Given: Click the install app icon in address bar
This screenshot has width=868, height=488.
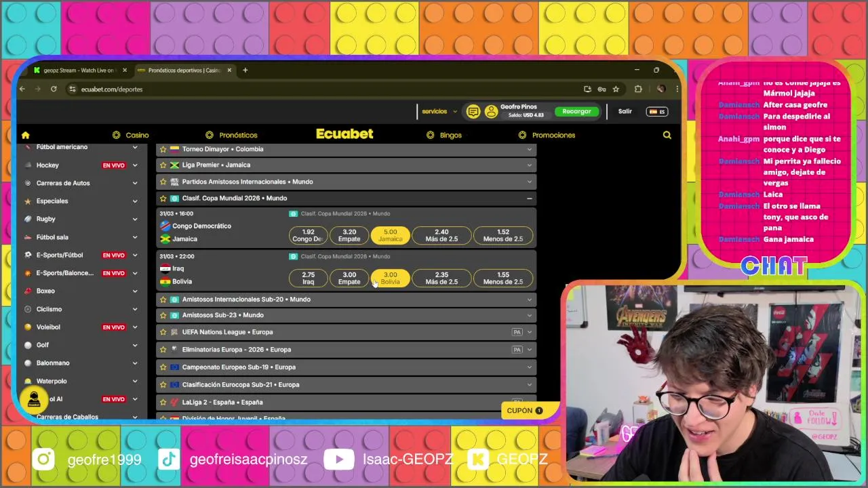Looking at the screenshot, I should coord(587,89).
